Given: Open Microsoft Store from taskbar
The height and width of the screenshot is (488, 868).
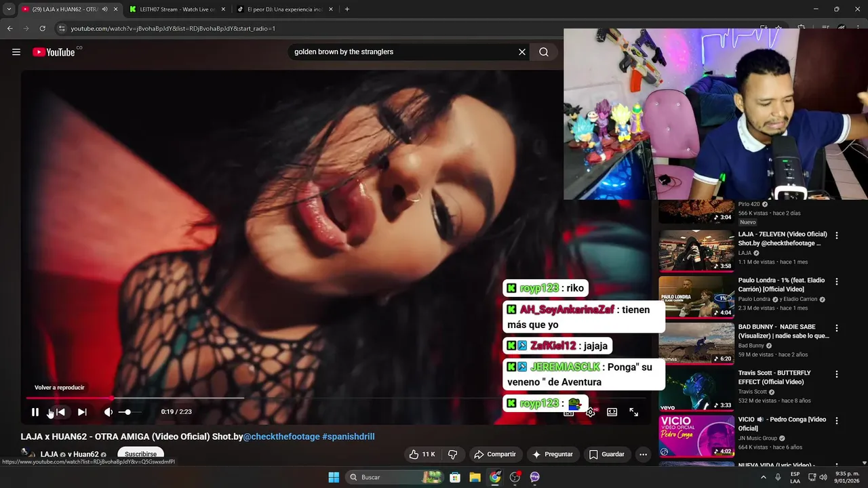Looking at the screenshot, I should pos(455,477).
